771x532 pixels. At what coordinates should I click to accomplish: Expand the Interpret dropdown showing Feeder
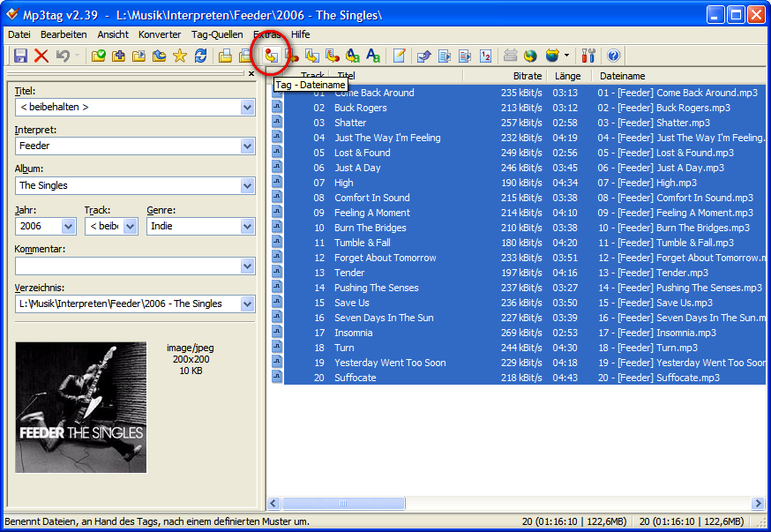click(247, 146)
